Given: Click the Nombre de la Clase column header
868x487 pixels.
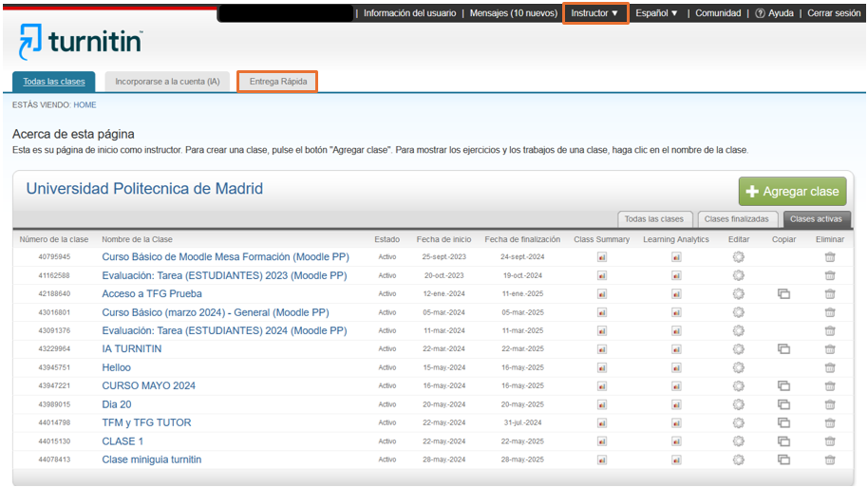Looking at the screenshot, I should [x=137, y=239].
